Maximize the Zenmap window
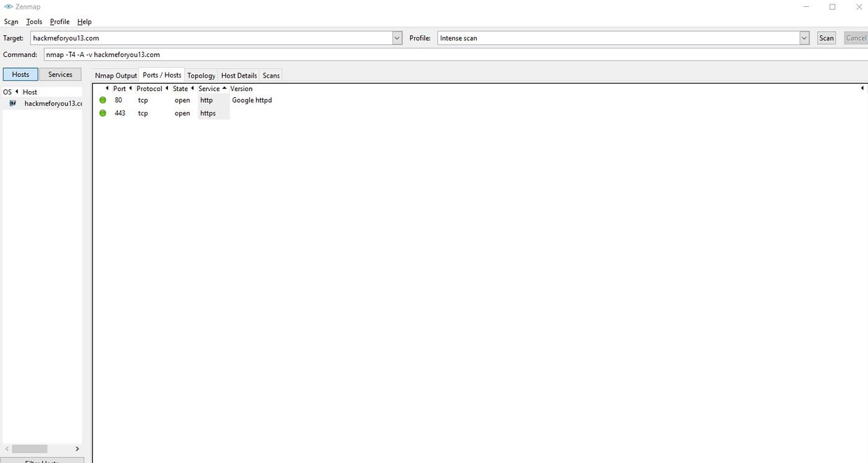This screenshot has height=463, width=868. point(833,7)
